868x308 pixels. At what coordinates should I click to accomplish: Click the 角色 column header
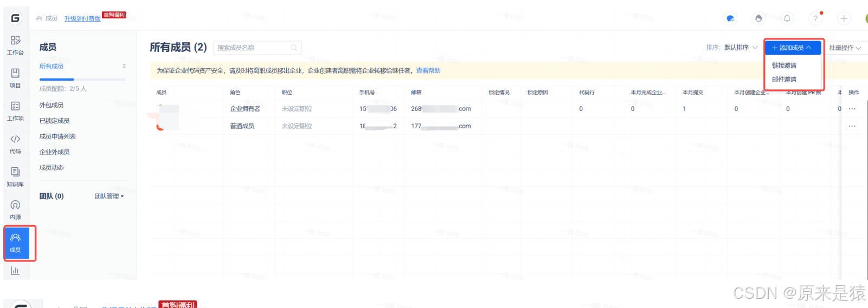[x=235, y=93]
